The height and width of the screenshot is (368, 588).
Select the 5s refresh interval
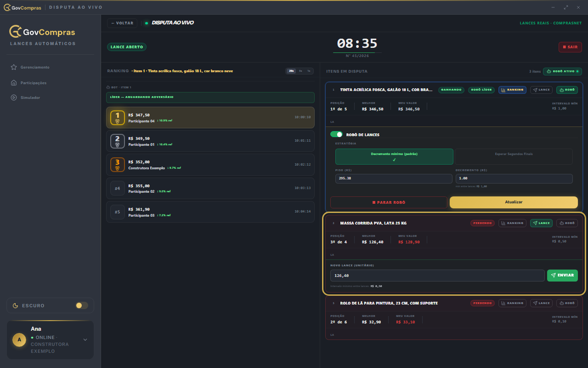coord(300,71)
